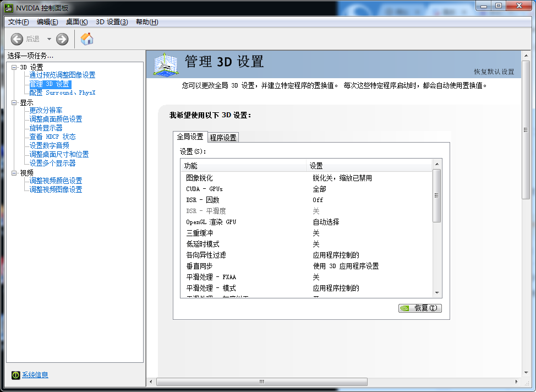Screen dimensions: 536x392
Task: Select 管理 3D 设置 in the task tree
Action: tap(50, 84)
